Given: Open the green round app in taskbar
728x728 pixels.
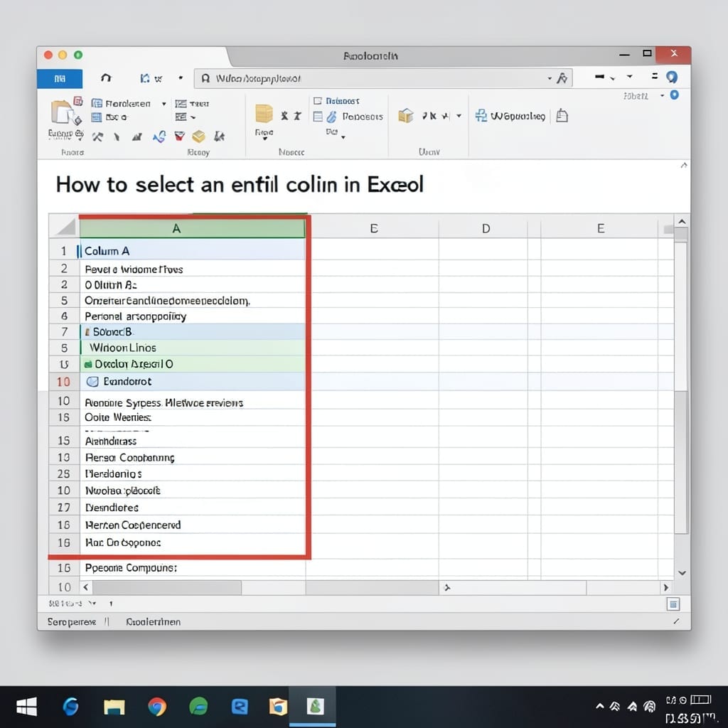Looking at the screenshot, I should click(199, 707).
